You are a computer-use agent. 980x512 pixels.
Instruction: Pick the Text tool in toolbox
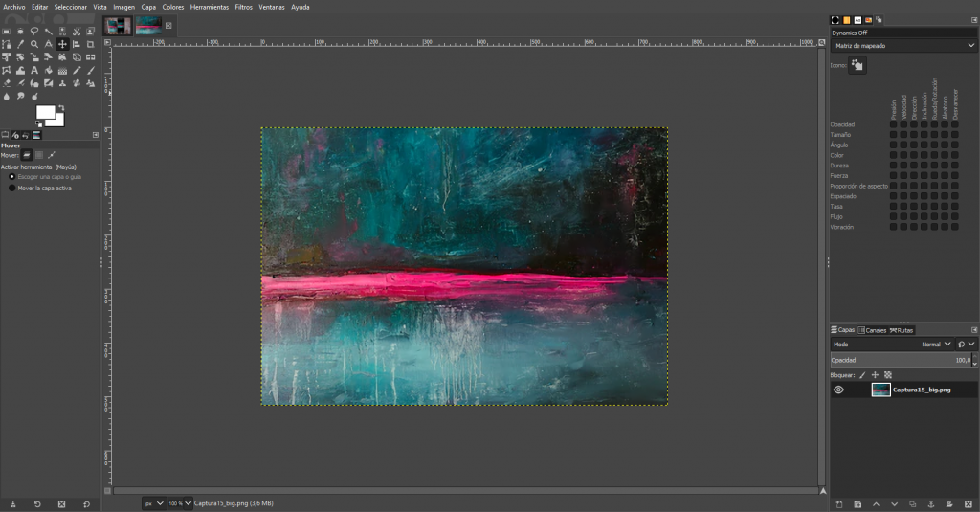pyautogui.click(x=34, y=70)
